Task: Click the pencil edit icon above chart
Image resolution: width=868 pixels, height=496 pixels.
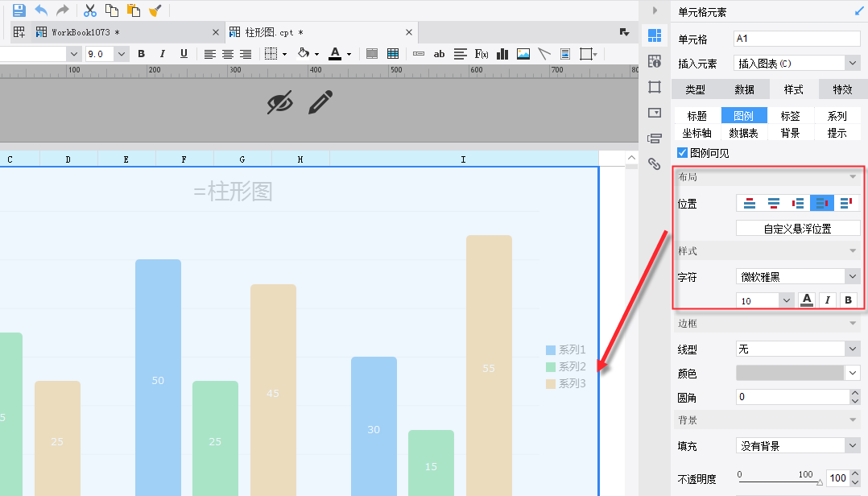Action: coord(320,102)
